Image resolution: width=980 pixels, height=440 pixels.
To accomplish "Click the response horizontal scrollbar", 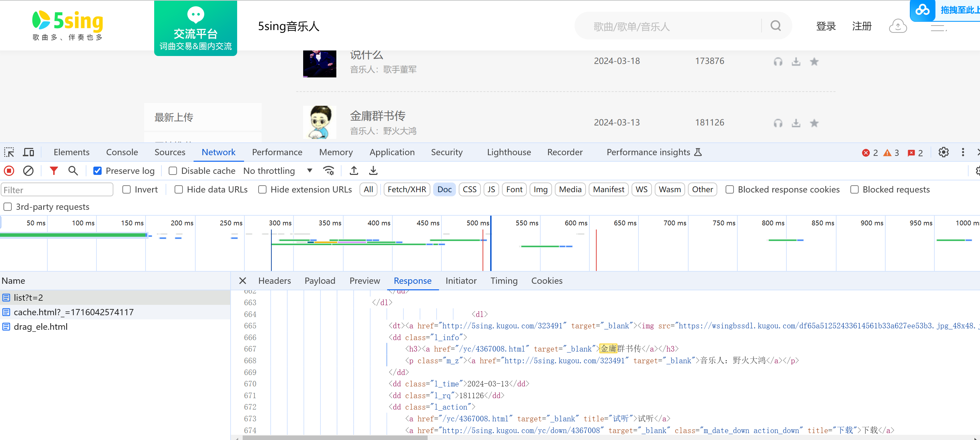I will coord(335,438).
